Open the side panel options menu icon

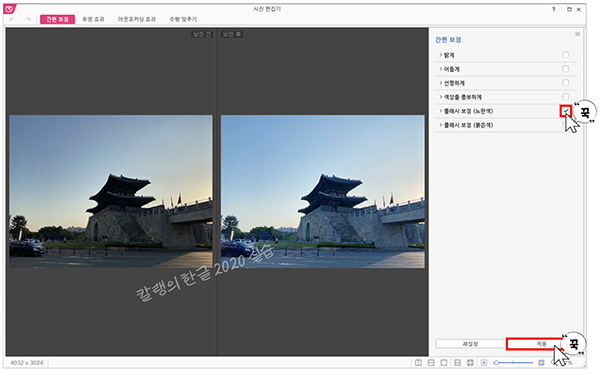[x=577, y=34]
